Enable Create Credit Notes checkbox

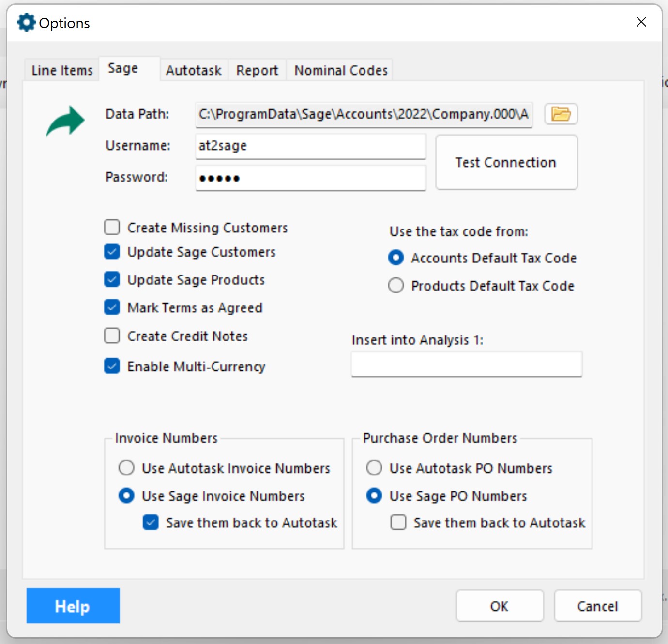(x=112, y=336)
